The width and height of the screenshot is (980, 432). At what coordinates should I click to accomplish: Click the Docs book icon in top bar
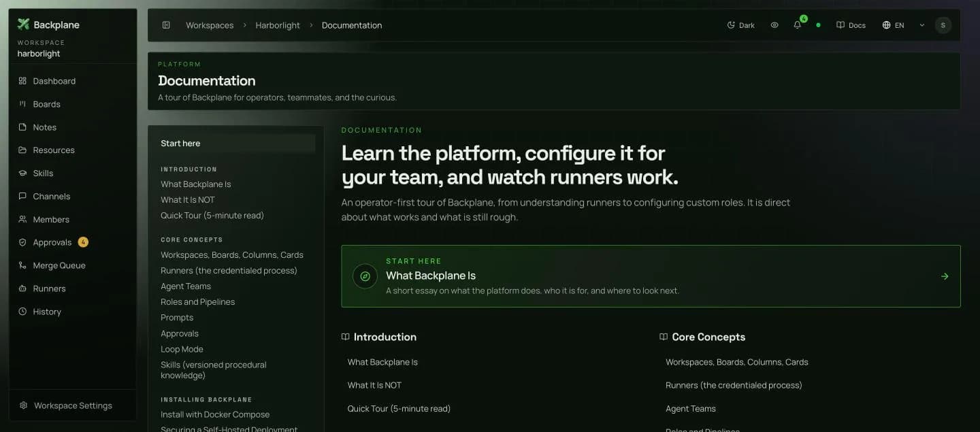pyautogui.click(x=840, y=25)
